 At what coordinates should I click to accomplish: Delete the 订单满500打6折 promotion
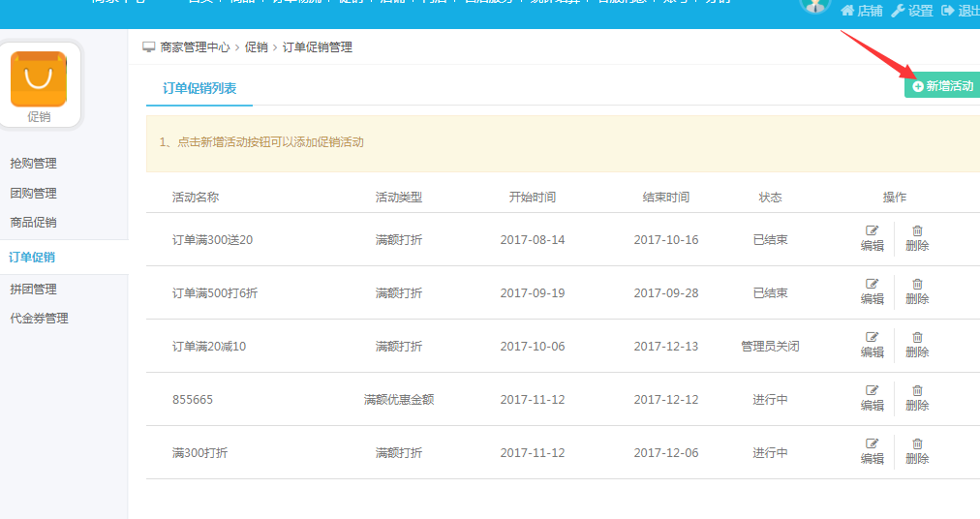(x=917, y=291)
